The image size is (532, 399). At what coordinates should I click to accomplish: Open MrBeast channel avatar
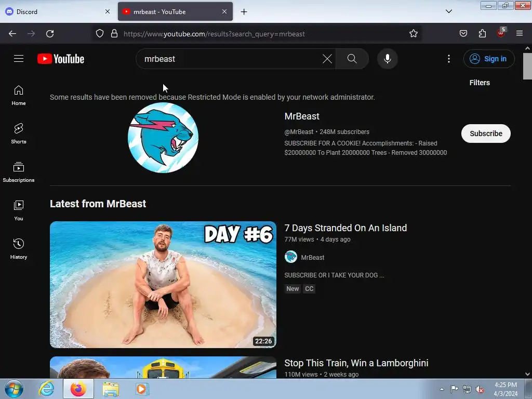point(163,138)
